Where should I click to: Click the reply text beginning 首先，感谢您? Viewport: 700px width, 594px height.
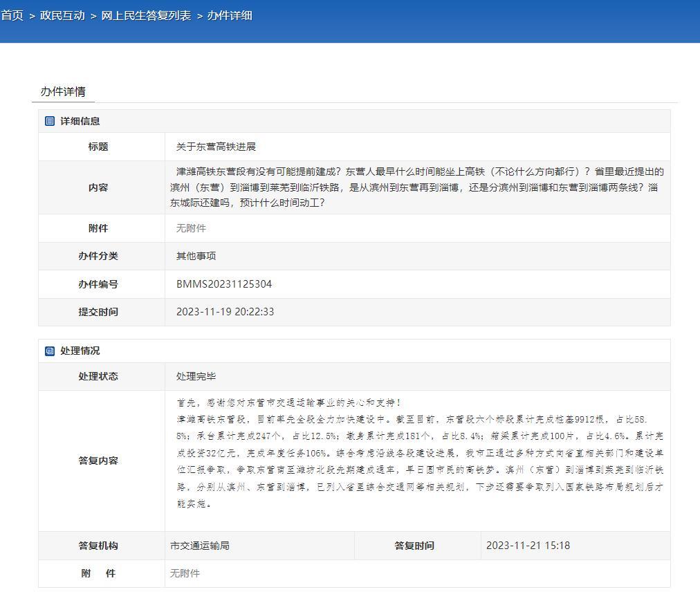420,453
